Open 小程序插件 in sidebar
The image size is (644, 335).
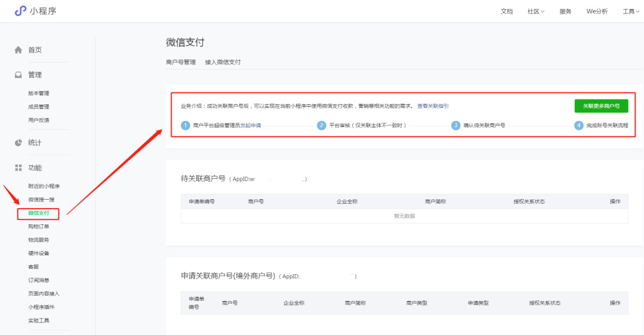coord(41,307)
